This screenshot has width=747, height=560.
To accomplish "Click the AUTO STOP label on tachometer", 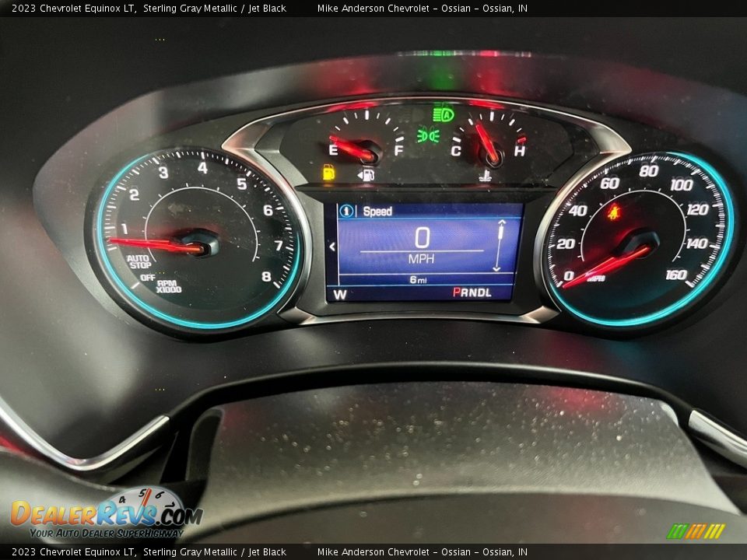I will coord(139,261).
